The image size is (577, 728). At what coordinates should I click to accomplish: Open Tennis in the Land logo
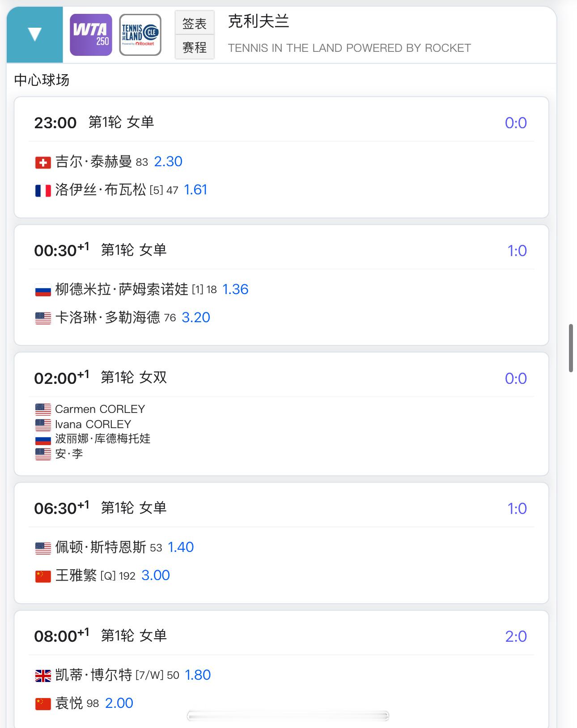coord(140,35)
